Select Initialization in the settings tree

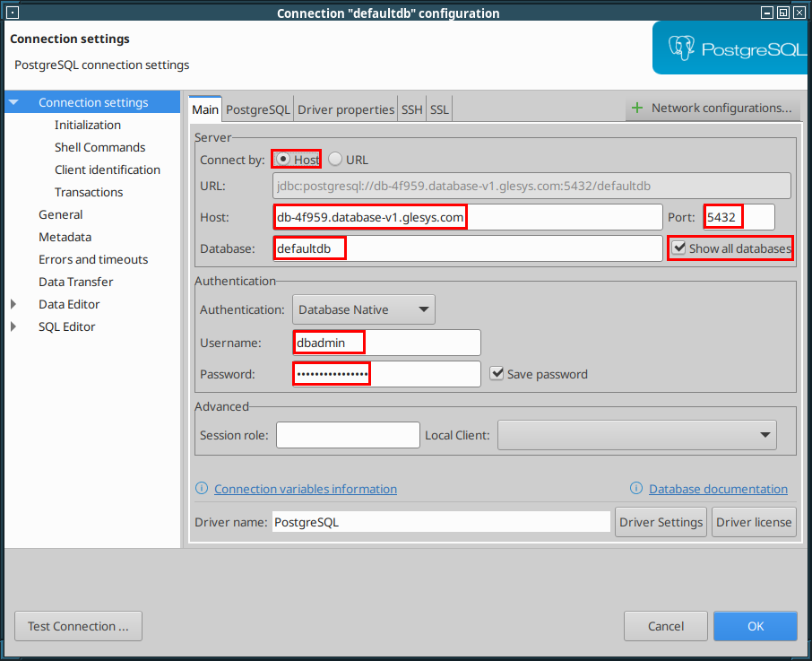(x=88, y=125)
